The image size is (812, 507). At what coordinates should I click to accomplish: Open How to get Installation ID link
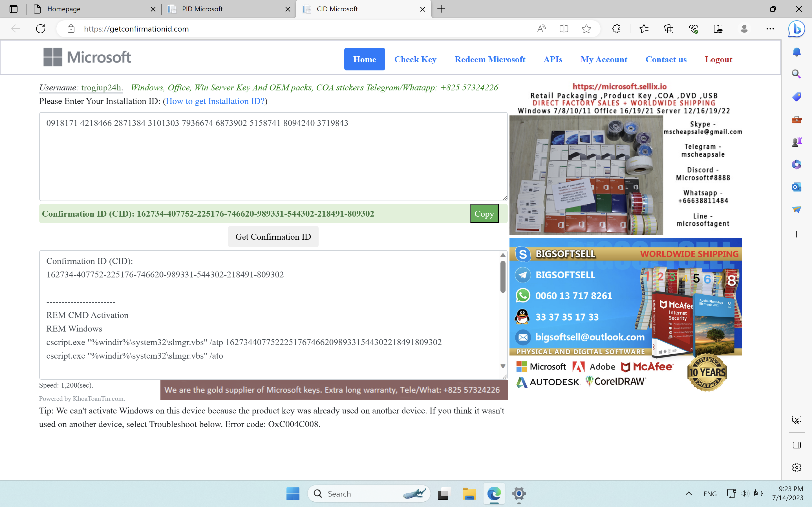coord(215,101)
